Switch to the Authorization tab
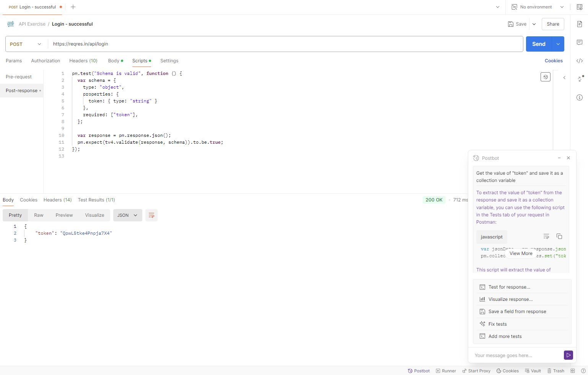The width and height of the screenshot is (588, 375). (46, 61)
